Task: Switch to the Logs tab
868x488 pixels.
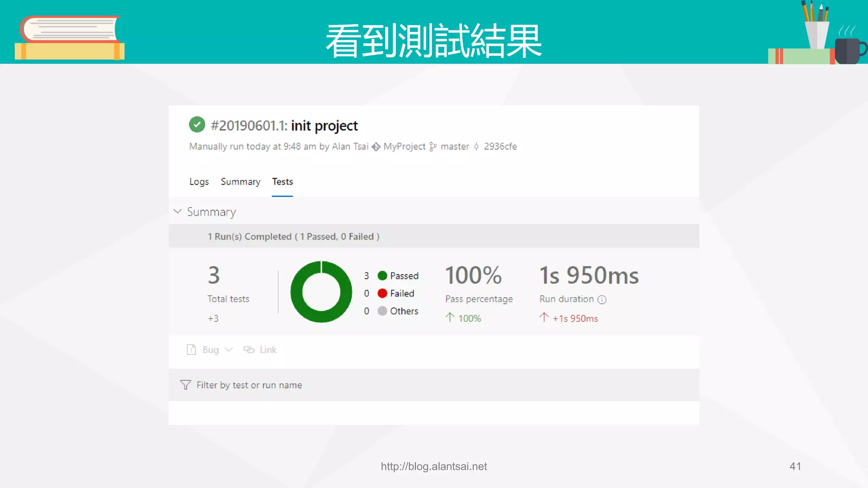Action: point(199,182)
